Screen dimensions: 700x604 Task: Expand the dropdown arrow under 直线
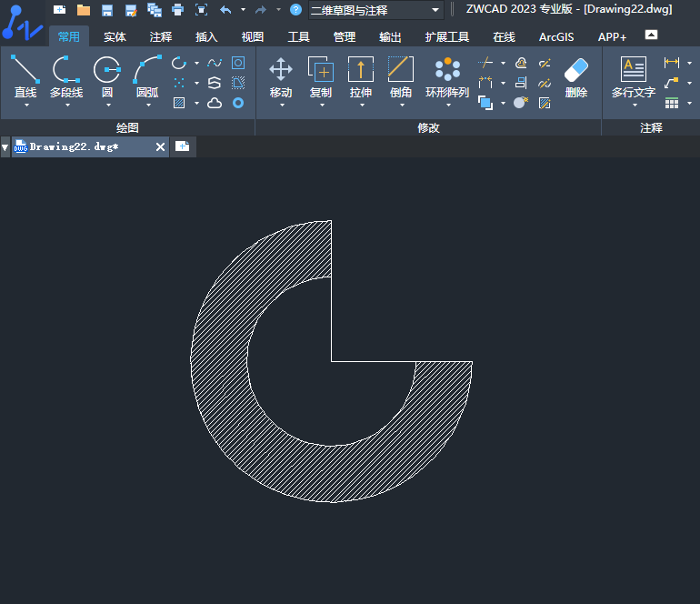pyautogui.click(x=26, y=106)
